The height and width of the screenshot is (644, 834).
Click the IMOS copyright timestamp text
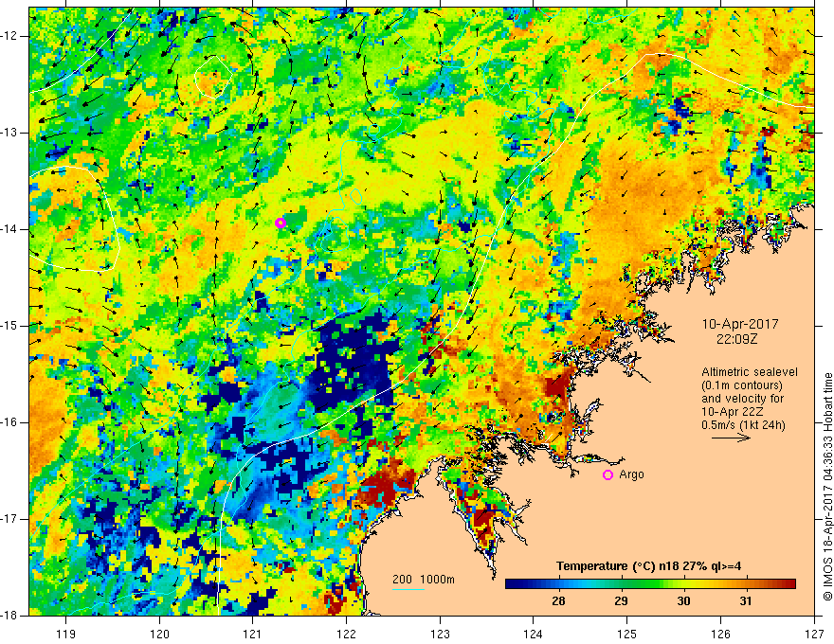pos(827,486)
